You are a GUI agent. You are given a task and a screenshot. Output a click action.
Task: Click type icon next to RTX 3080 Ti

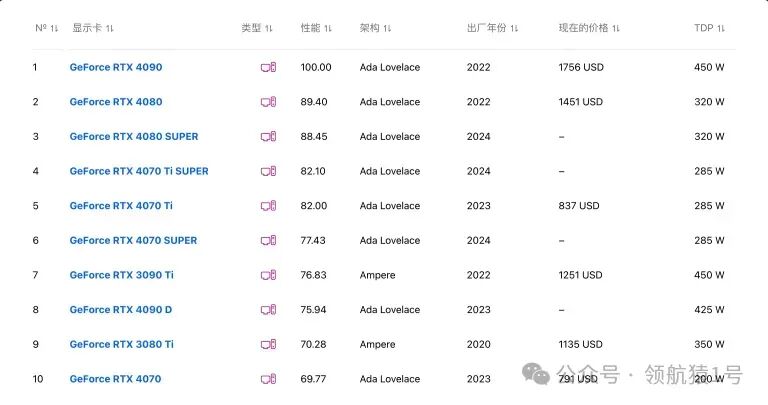click(x=268, y=344)
